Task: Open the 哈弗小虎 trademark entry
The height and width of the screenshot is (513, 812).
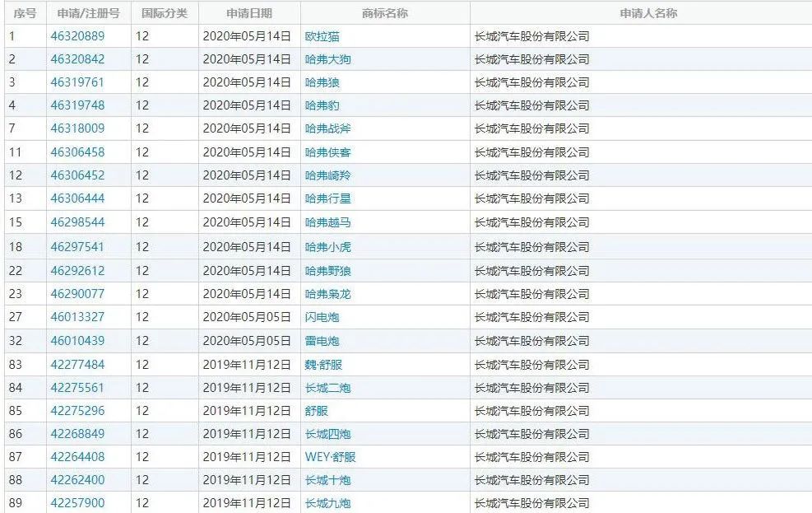Action: pyautogui.click(x=327, y=247)
